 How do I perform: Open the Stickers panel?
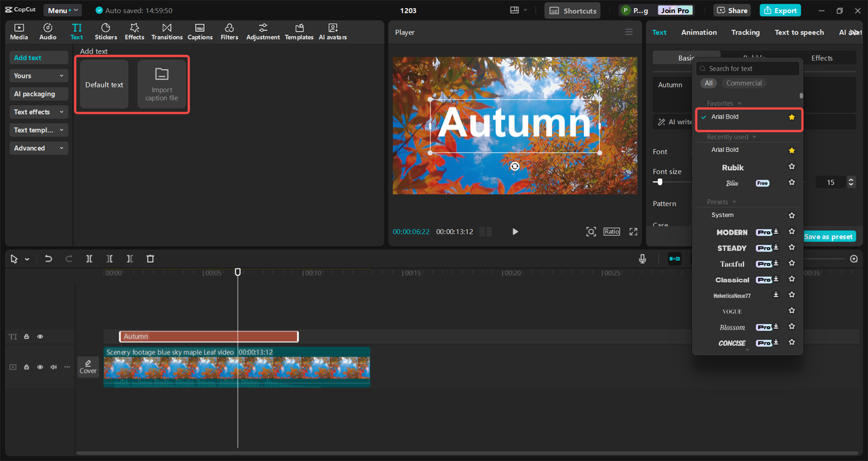point(106,31)
